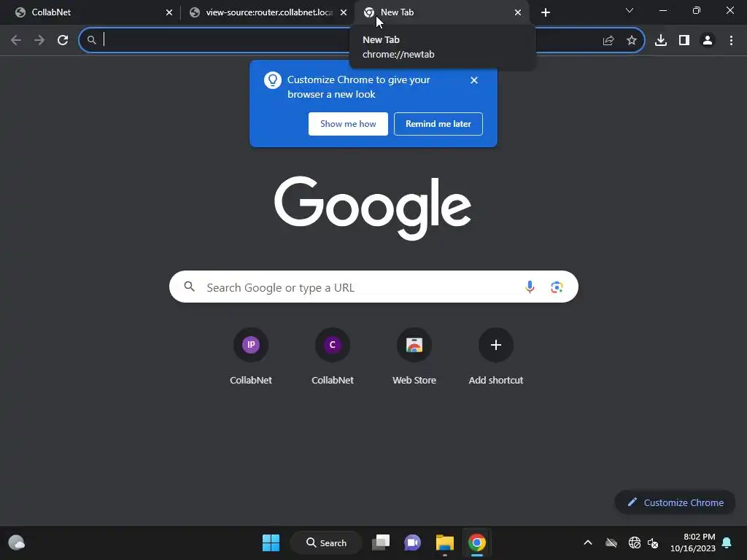
Task: Dismiss the Customize Chrome promo popup
Action: point(474,80)
